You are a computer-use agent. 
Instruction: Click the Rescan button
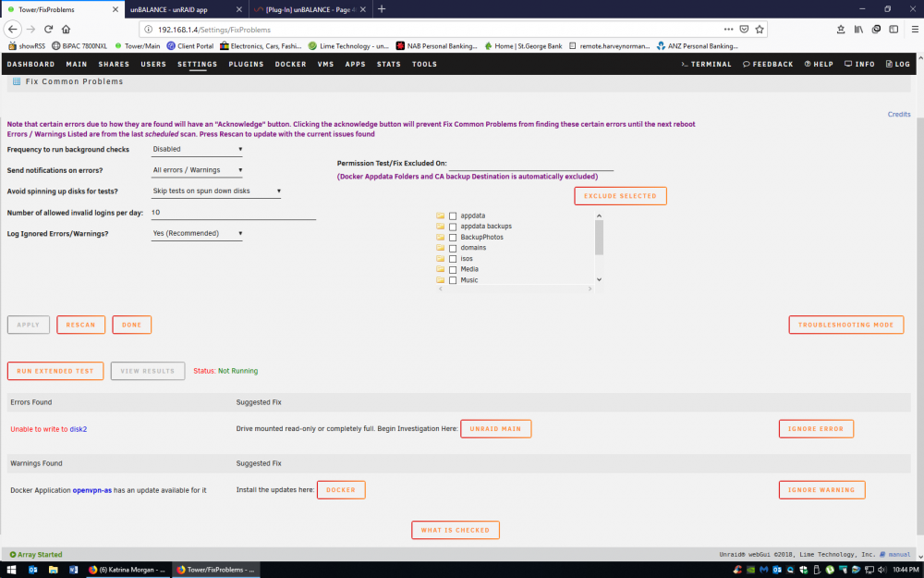tap(80, 325)
